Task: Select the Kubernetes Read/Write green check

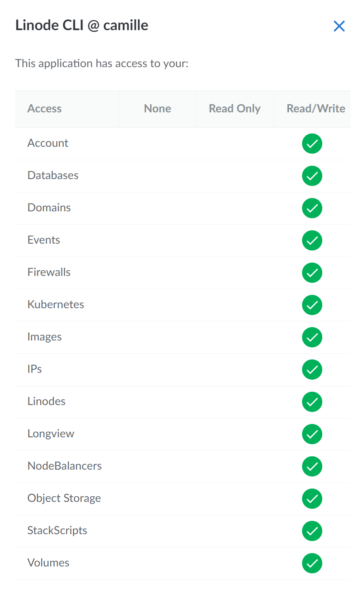Action: tap(312, 305)
